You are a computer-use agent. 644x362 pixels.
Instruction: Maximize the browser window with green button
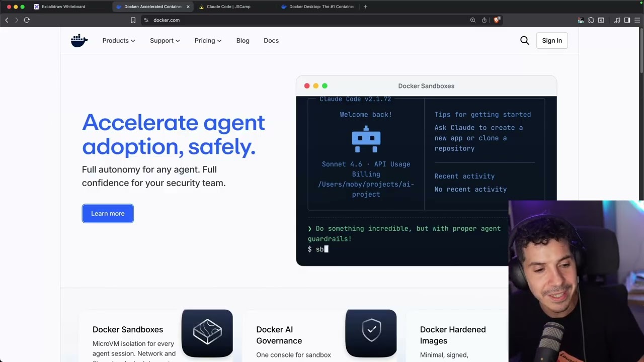click(x=22, y=7)
